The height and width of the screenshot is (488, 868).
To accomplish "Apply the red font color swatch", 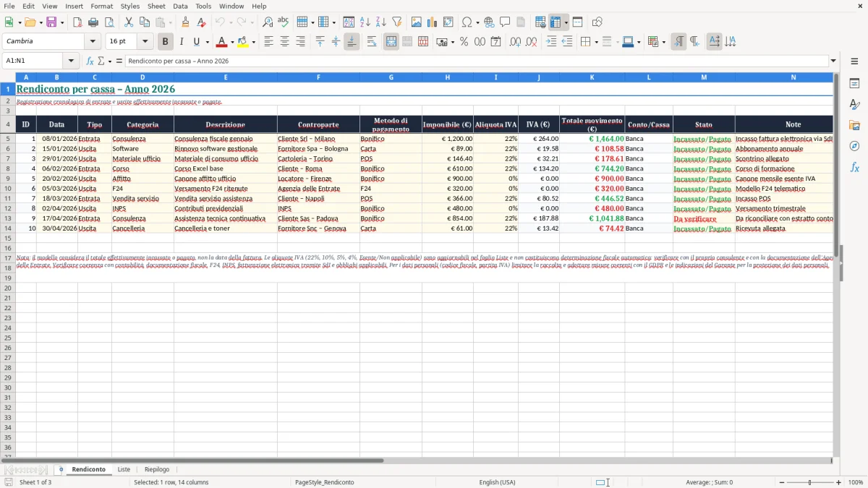I will point(221,42).
